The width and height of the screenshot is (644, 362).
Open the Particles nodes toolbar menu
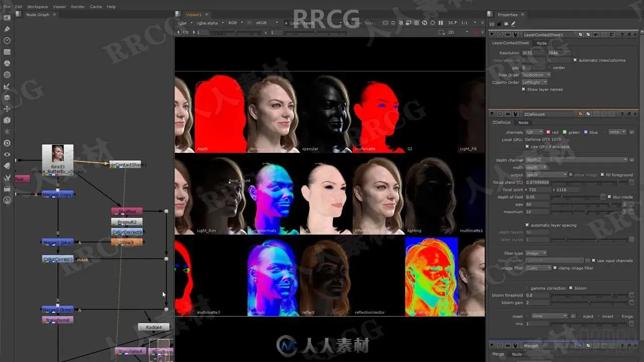(x=7, y=132)
